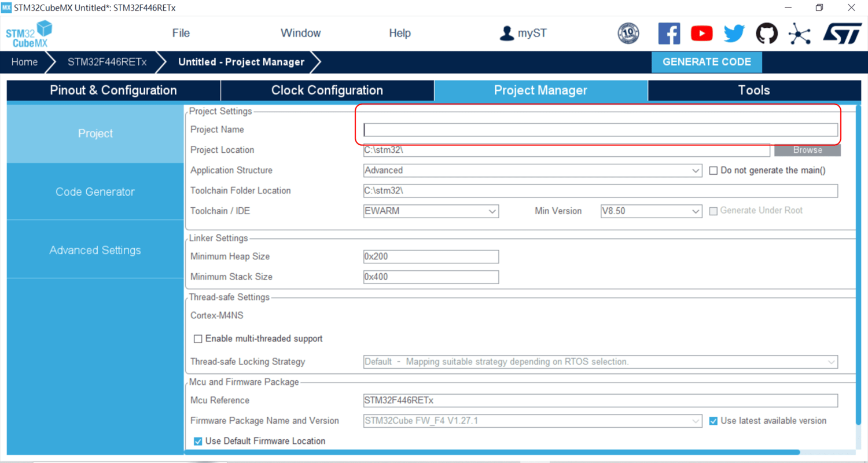Enable Do not generate the main() checkbox

713,170
